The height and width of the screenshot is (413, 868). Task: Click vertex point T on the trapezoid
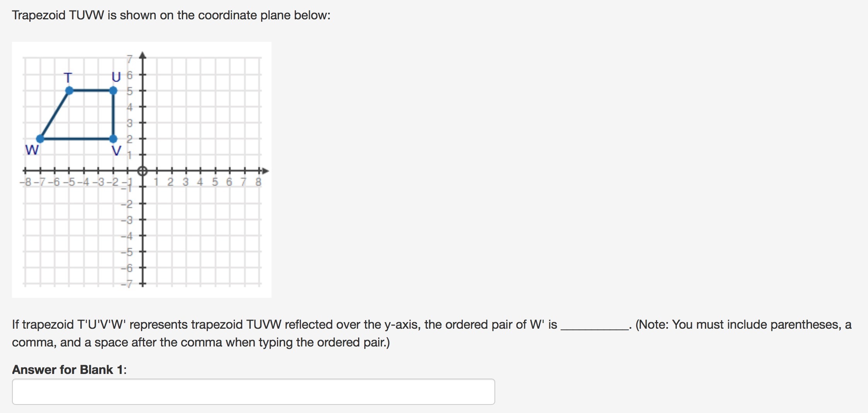coord(70,90)
